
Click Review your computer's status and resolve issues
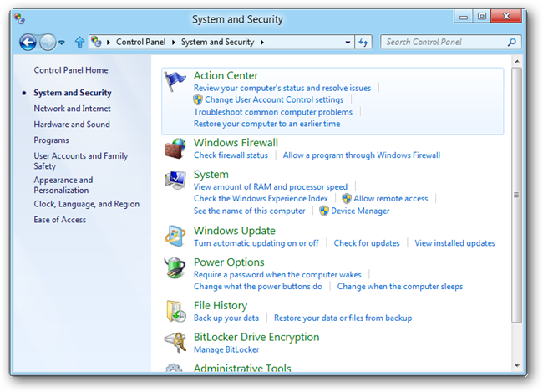282,88
